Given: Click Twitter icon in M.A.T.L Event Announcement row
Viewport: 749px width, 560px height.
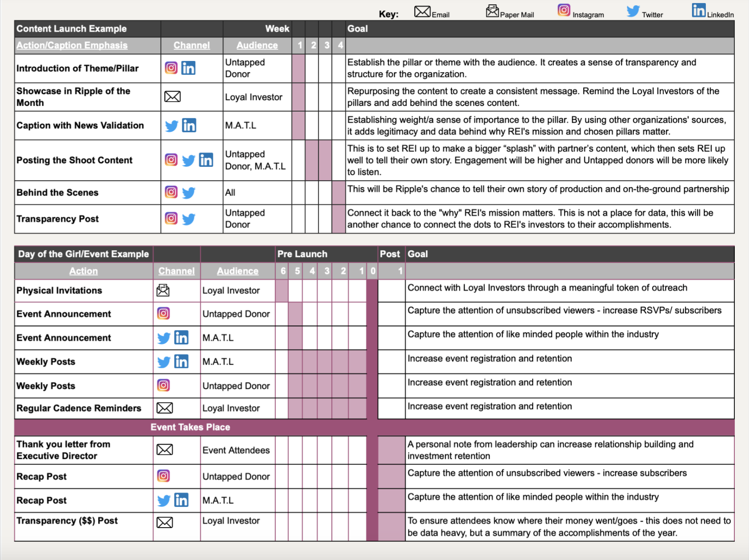Looking at the screenshot, I should coord(164,338).
